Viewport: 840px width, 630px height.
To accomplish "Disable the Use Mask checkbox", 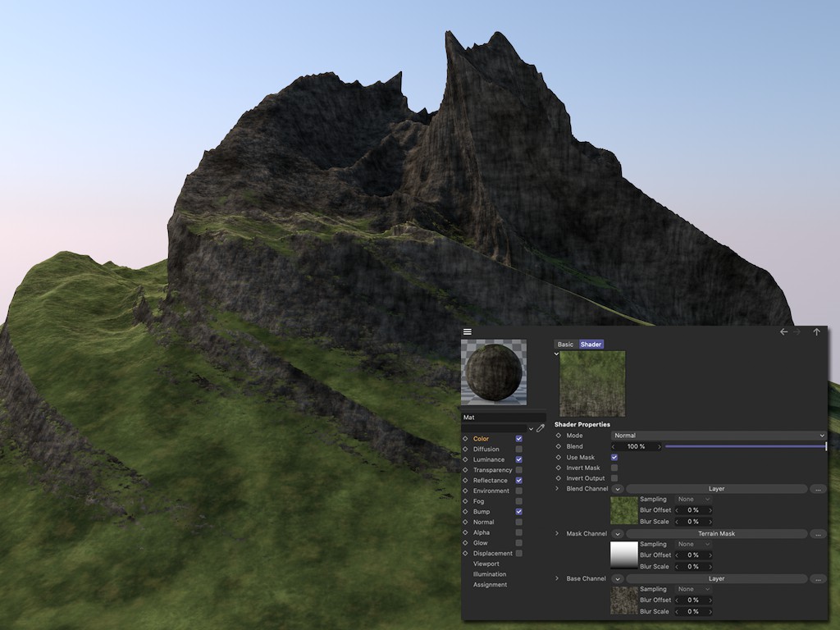I will (x=614, y=457).
